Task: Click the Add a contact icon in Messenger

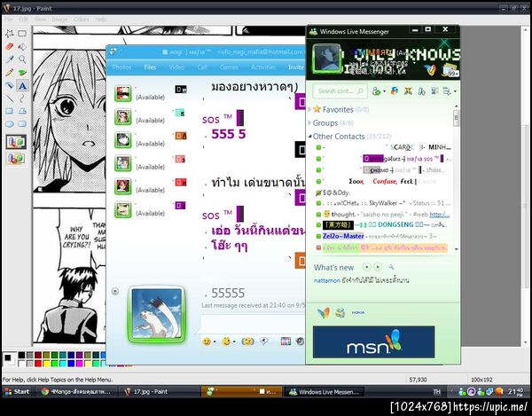Action: coord(376,91)
